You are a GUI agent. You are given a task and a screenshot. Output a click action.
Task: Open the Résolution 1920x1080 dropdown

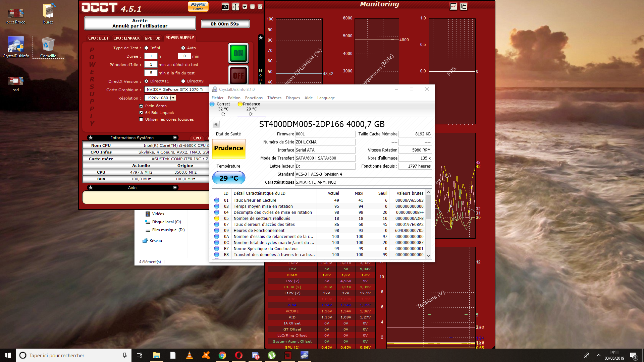(173, 98)
